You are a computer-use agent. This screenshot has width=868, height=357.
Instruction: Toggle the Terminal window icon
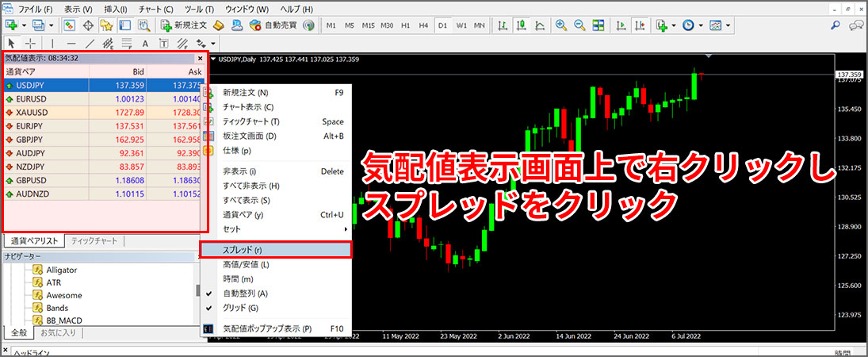[124, 25]
